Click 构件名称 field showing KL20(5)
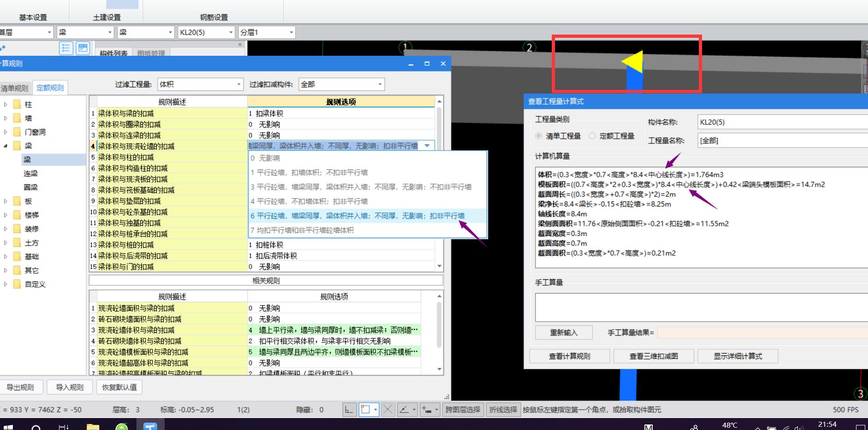 click(x=783, y=122)
